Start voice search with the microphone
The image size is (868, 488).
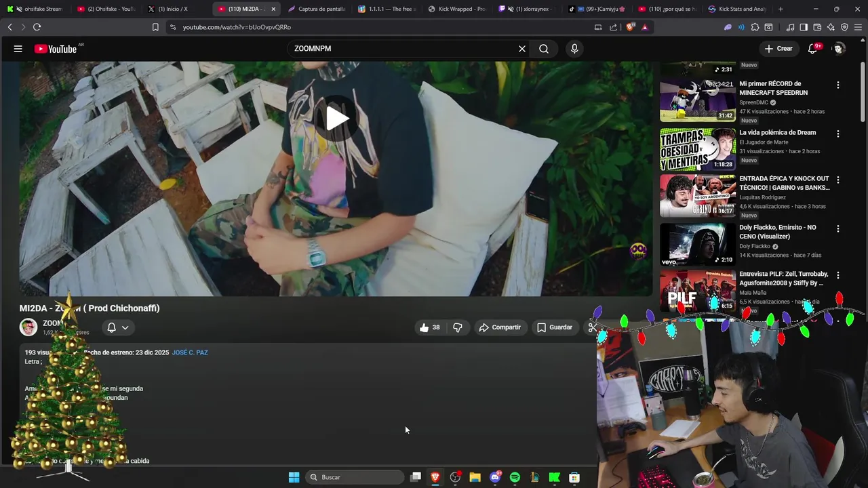(x=574, y=49)
